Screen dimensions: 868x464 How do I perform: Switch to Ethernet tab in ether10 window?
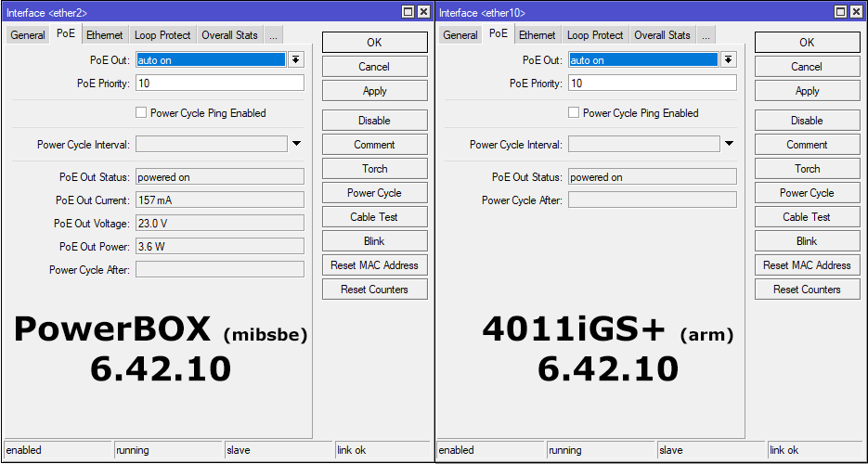click(537, 35)
